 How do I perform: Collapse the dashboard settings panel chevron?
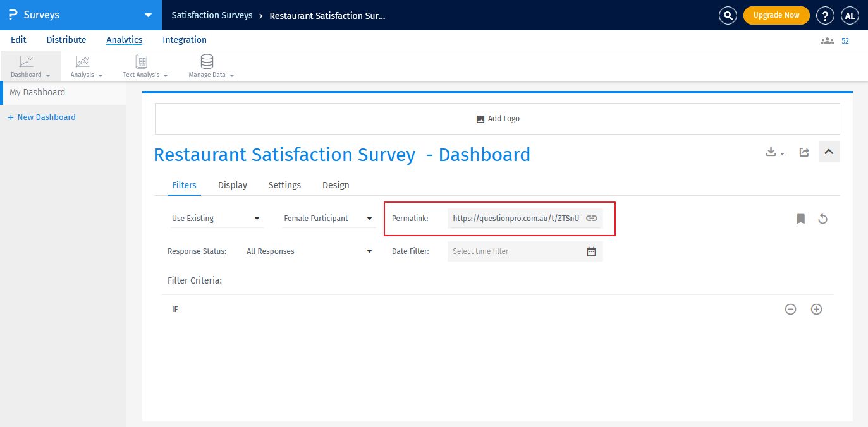click(x=829, y=152)
